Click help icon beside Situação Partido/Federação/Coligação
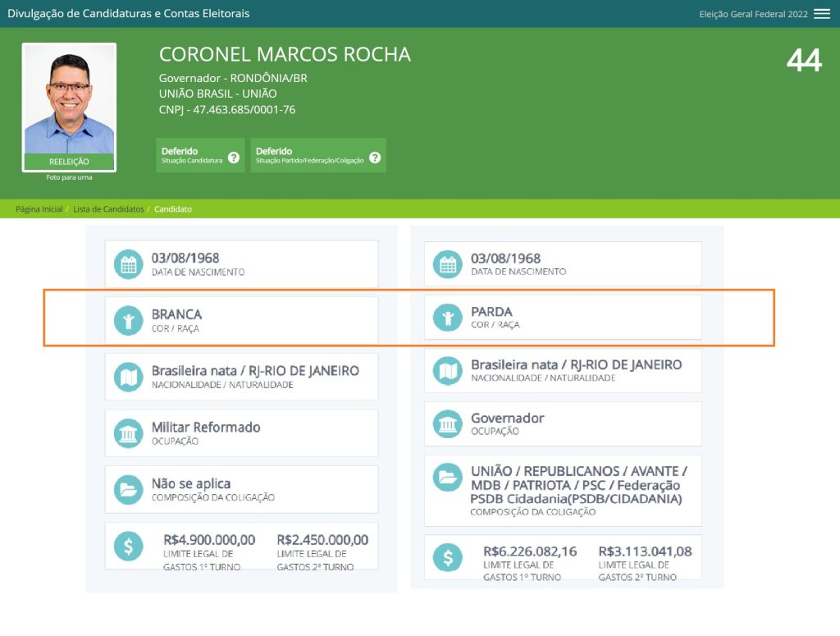 [375, 157]
